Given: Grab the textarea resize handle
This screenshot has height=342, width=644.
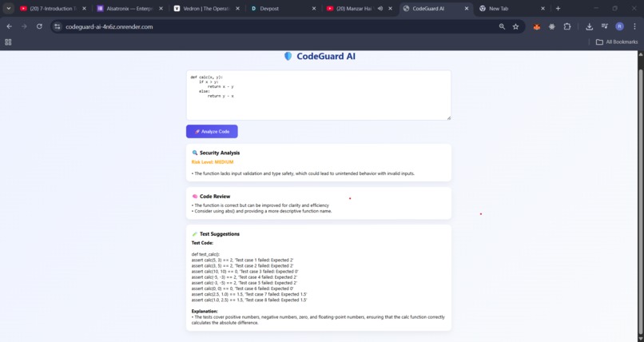Looking at the screenshot, I should tap(448, 117).
